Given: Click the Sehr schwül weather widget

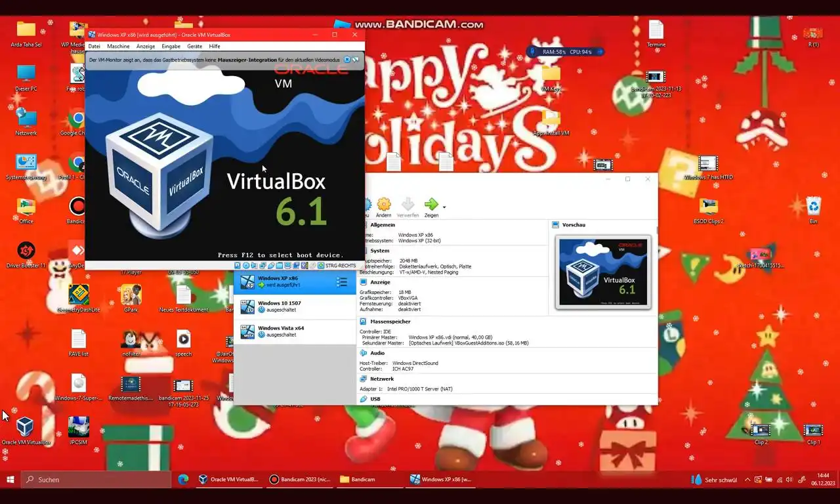Looking at the screenshot, I should point(715,480).
